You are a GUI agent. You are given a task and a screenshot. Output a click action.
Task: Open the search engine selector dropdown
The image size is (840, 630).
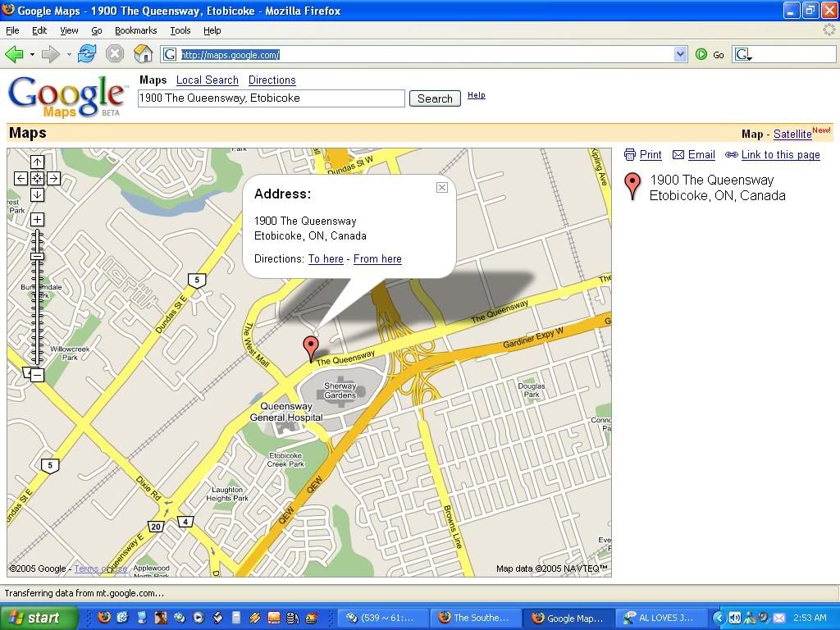click(743, 54)
